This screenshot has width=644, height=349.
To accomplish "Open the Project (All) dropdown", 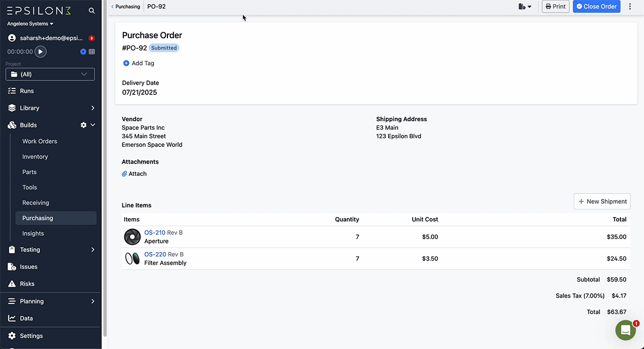I will coord(50,75).
